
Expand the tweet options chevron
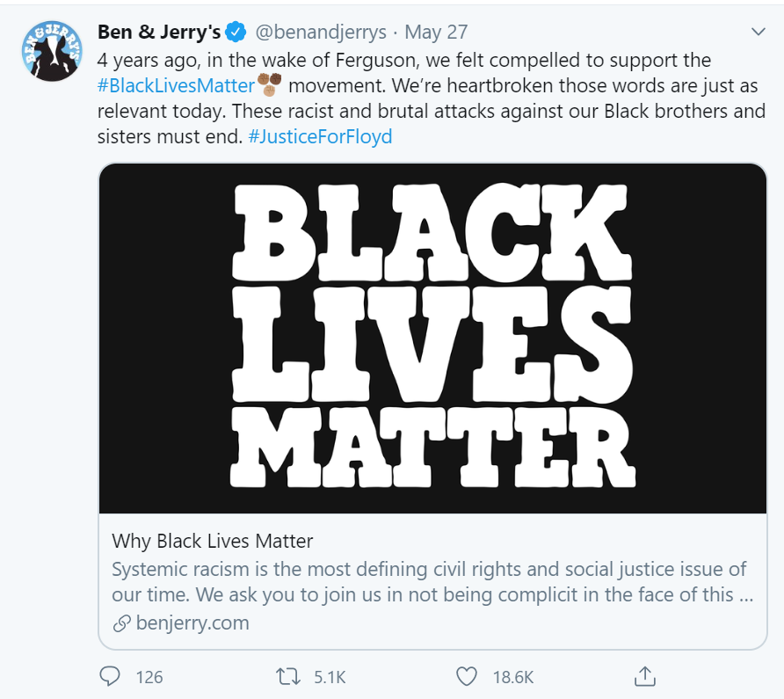point(759,31)
